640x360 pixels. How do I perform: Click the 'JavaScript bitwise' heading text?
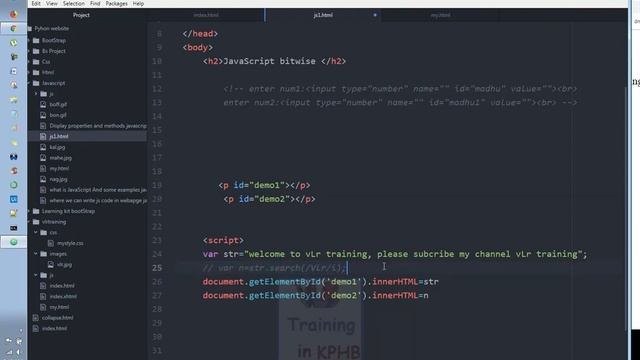(269, 61)
